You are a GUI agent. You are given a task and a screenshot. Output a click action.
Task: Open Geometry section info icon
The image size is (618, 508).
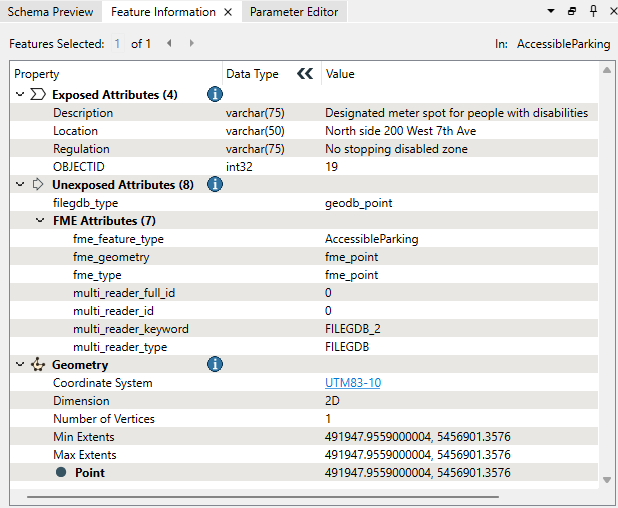point(215,364)
